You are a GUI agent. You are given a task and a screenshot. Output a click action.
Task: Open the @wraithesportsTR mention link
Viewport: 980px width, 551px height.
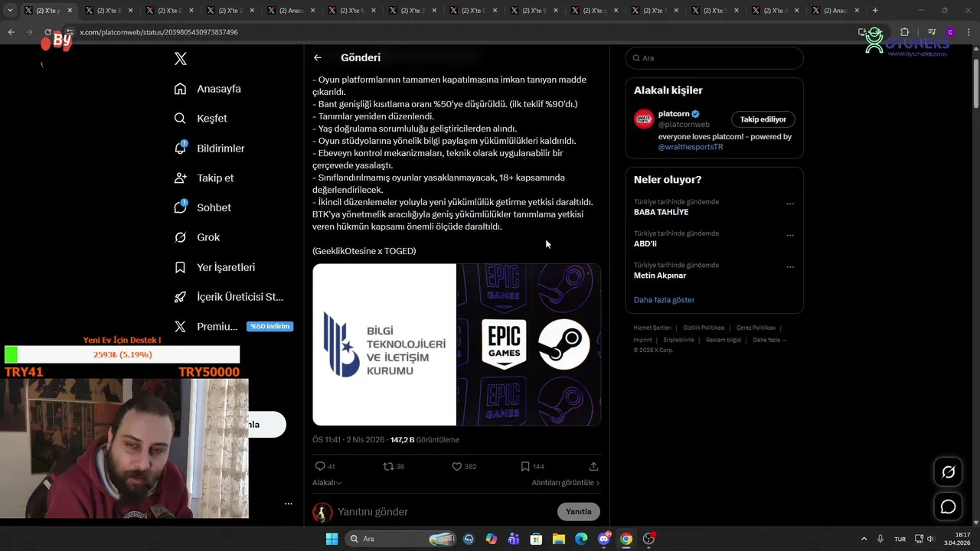coord(691,147)
